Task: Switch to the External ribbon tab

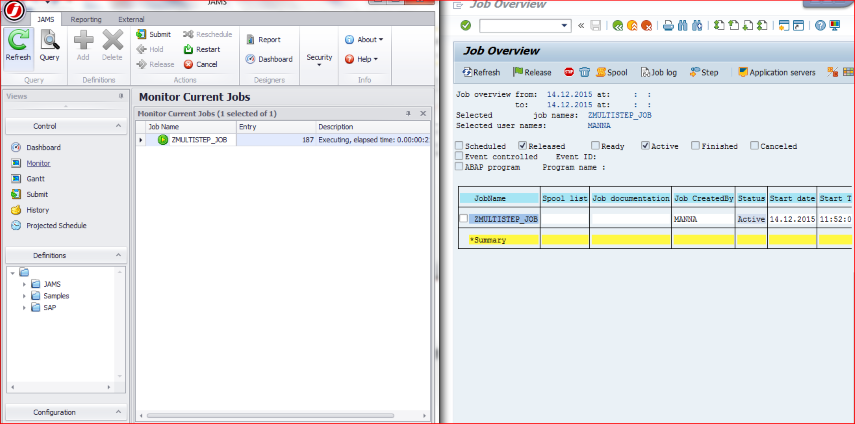Action: pos(131,20)
